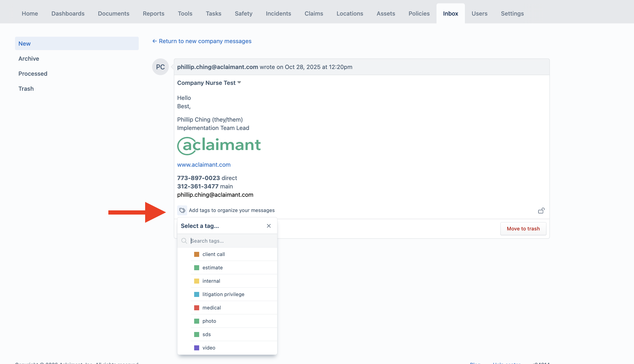Open the Locations tab
This screenshot has width=634, height=364.
click(350, 13)
